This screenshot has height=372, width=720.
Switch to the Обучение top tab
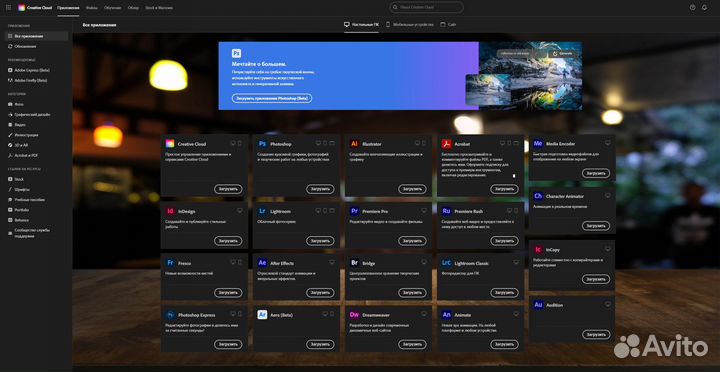112,8
